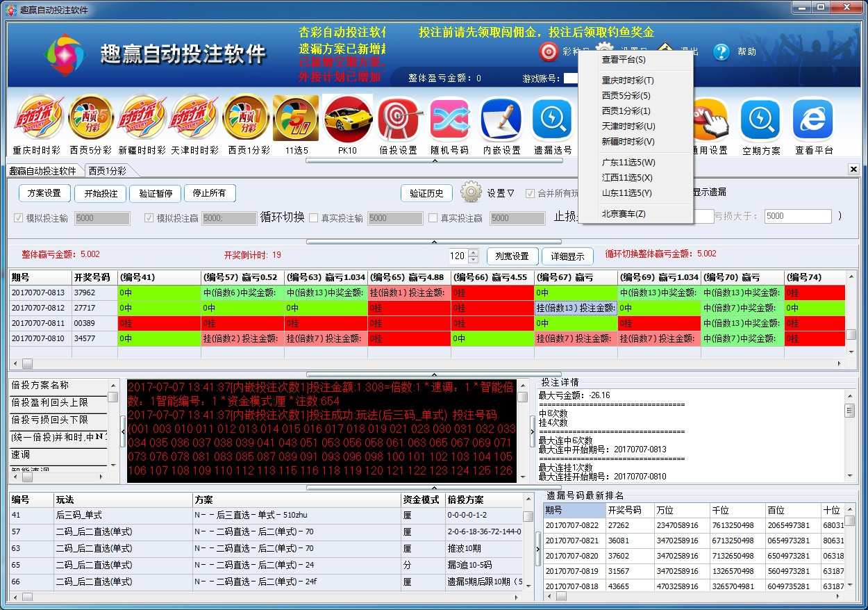Collapse the log panel with left chevron arrow
Image resolution: width=868 pixels, height=610 pixels.
click(x=123, y=431)
